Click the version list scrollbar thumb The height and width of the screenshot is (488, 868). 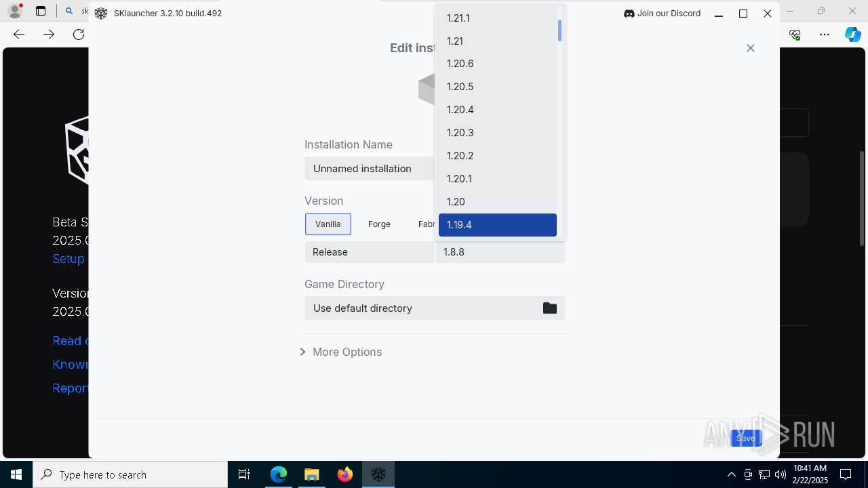click(560, 30)
